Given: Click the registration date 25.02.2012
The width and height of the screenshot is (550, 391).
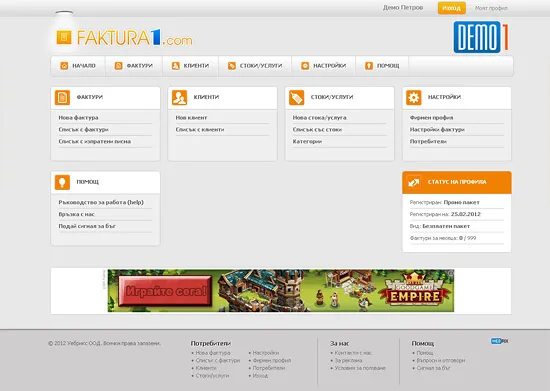Looking at the screenshot, I should (x=466, y=214).
